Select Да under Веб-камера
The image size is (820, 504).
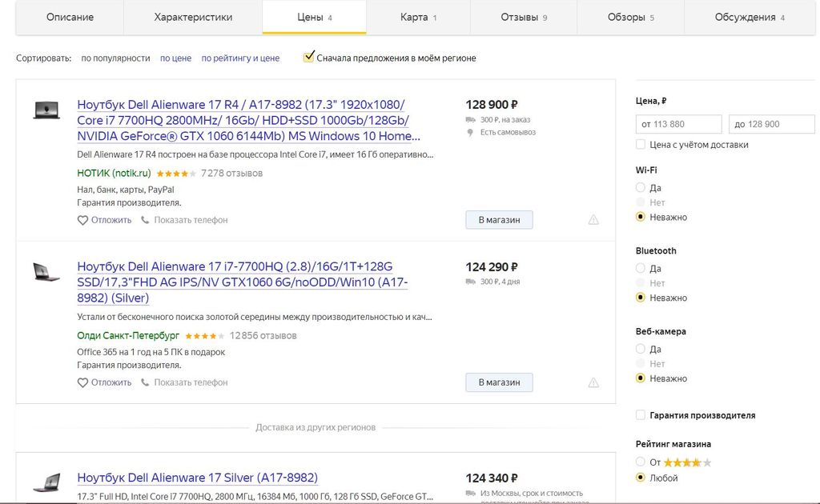[x=641, y=348]
